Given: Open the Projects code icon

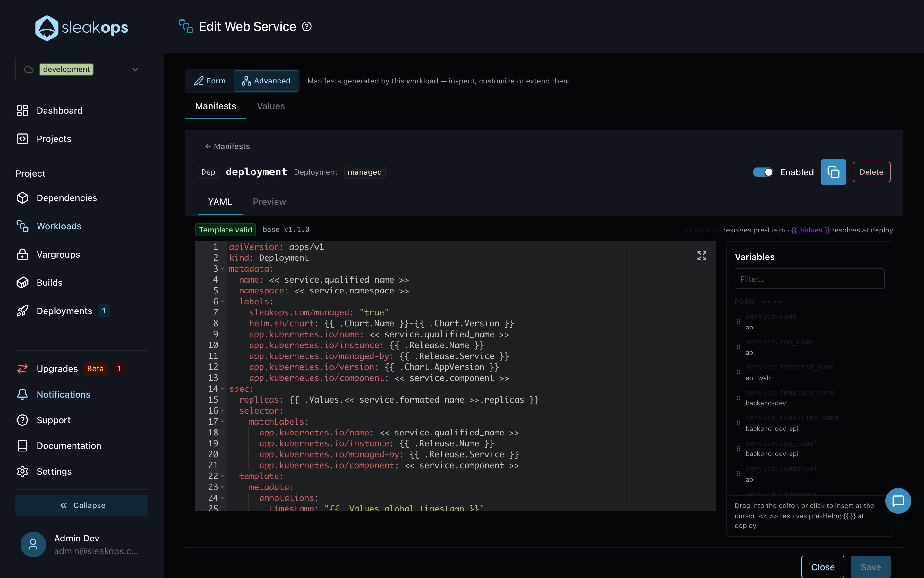Looking at the screenshot, I should (x=22, y=139).
